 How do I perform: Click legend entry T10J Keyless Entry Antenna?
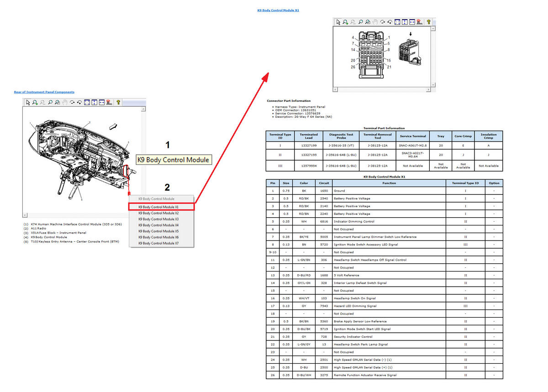click(71, 241)
